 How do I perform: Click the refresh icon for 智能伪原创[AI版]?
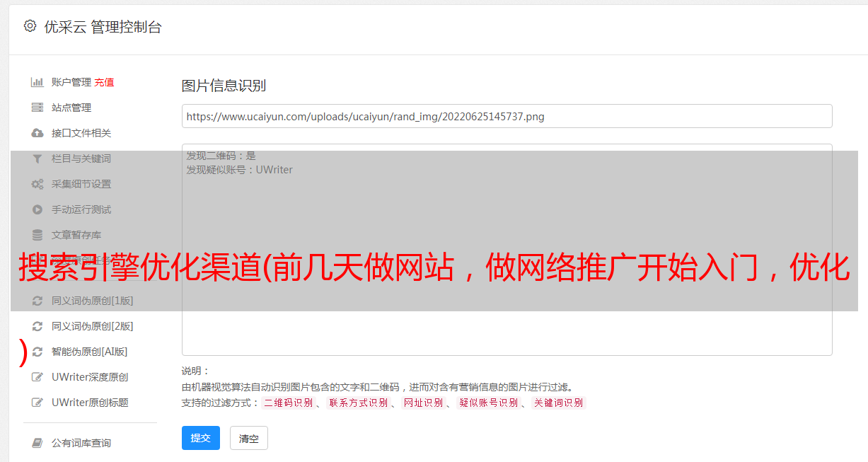[37, 352]
